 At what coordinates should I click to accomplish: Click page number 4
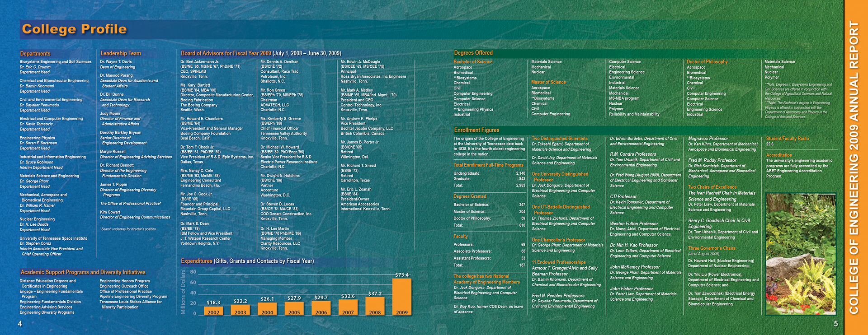(20, 324)
